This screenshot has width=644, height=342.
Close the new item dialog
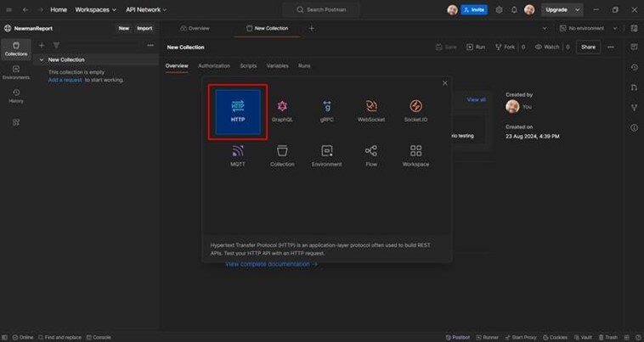[x=444, y=83]
